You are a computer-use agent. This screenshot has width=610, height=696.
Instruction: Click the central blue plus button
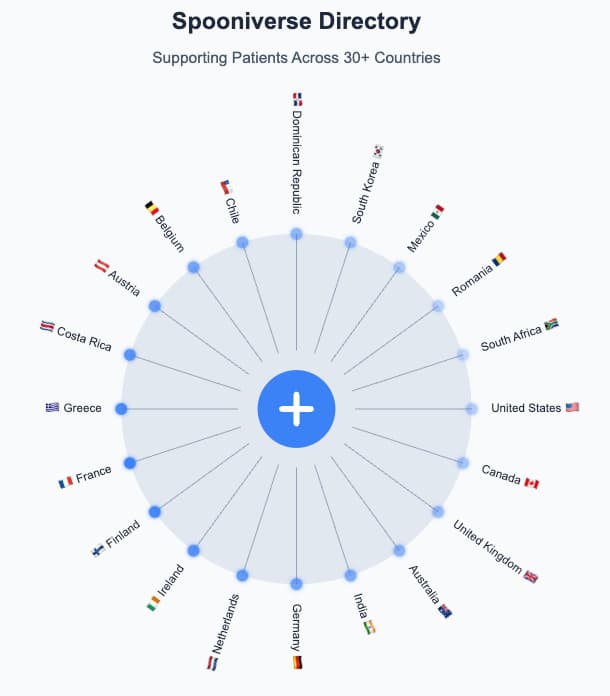click(296, 408)
